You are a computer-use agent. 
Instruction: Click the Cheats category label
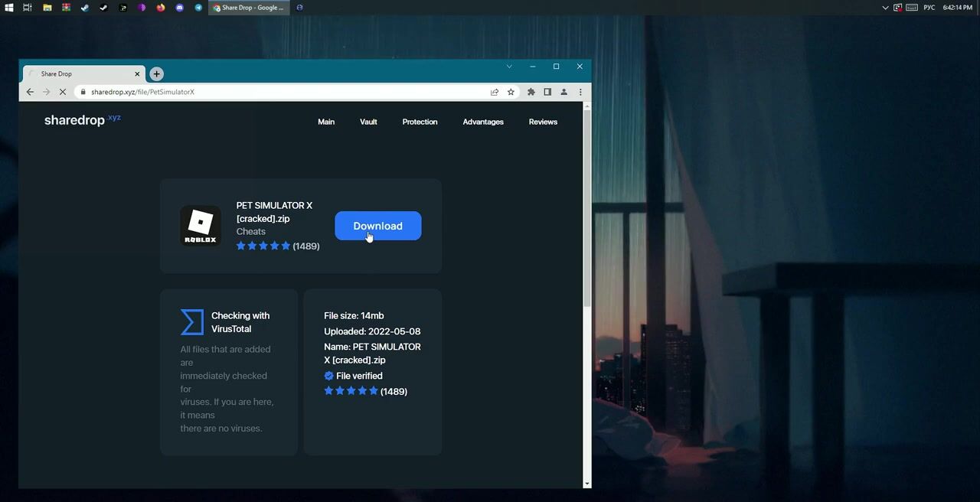[251, 231]
